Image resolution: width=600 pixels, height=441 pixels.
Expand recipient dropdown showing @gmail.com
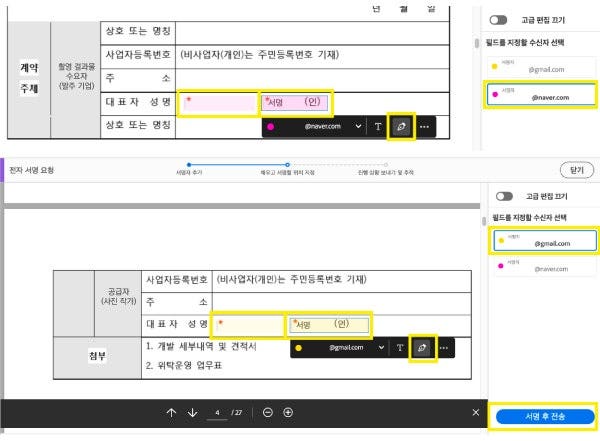tap(381, 348)
